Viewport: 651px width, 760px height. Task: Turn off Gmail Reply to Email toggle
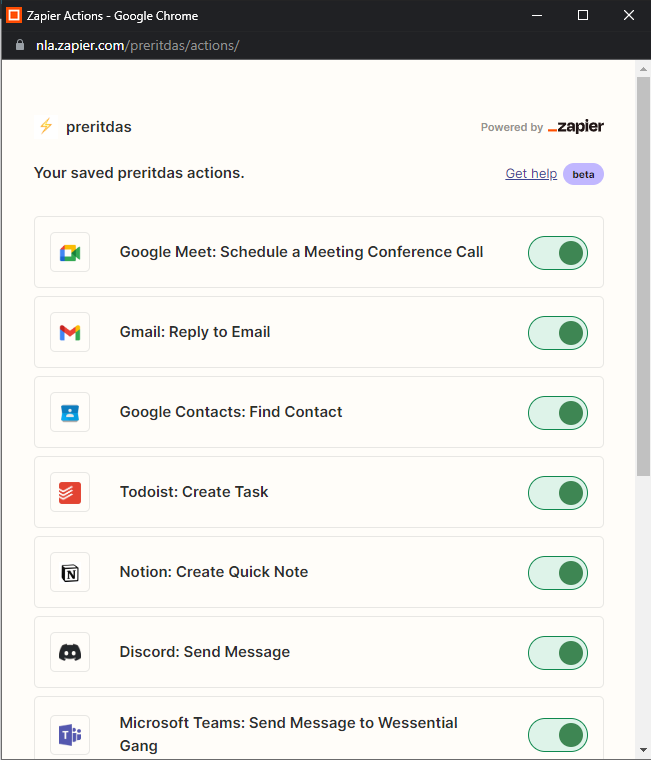pos(558,333)
